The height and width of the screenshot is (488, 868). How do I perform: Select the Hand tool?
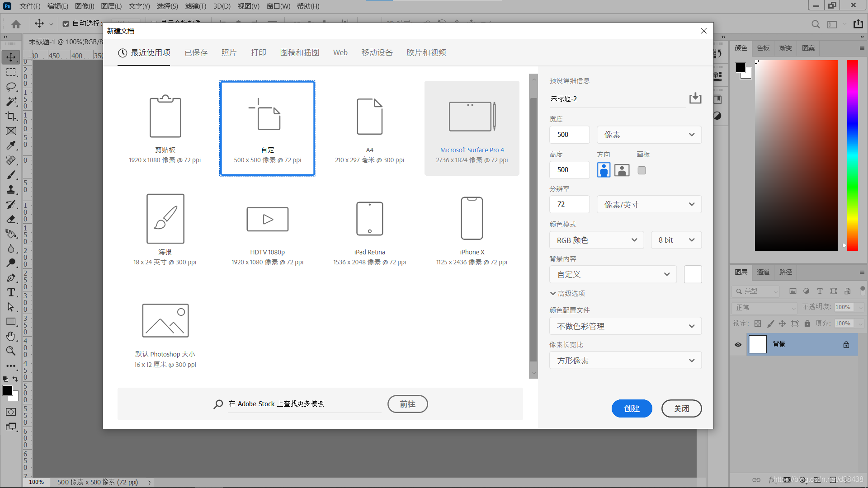[x=11, y=336]
